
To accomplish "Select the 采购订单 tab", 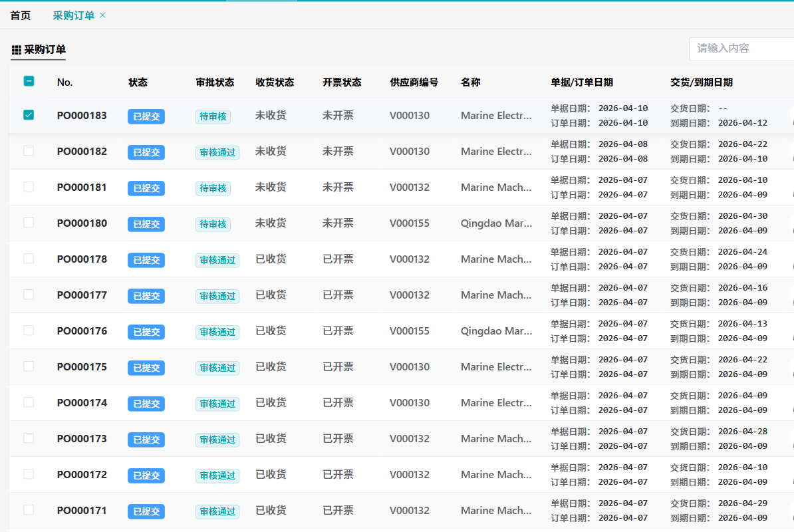I will [73, 15].
